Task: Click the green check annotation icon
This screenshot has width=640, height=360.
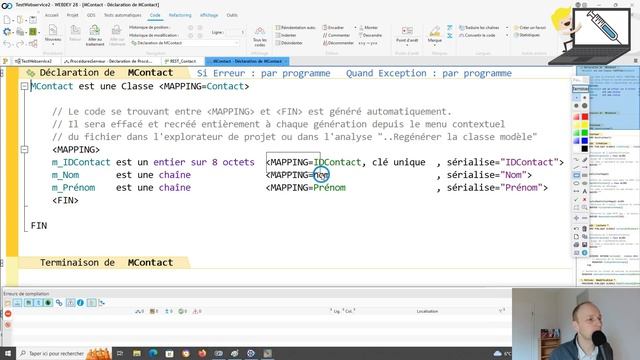Action: pyautogui.click(x=576, y=200)
